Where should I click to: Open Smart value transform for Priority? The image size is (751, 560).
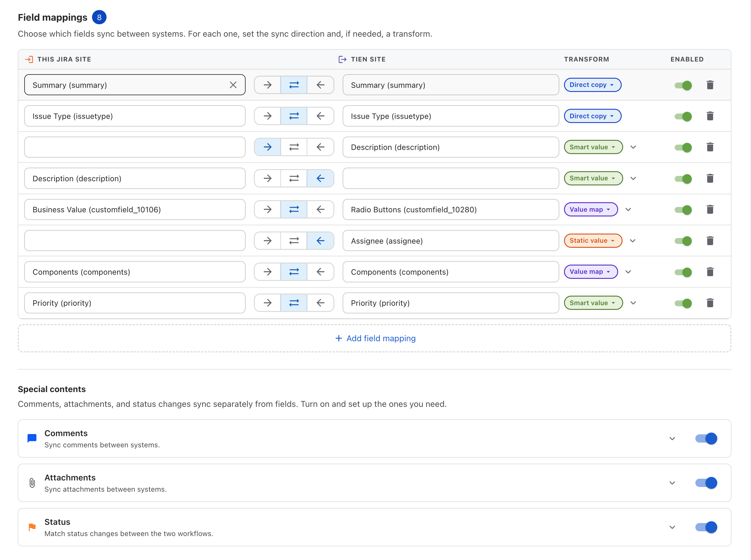[x=593, y=303]
